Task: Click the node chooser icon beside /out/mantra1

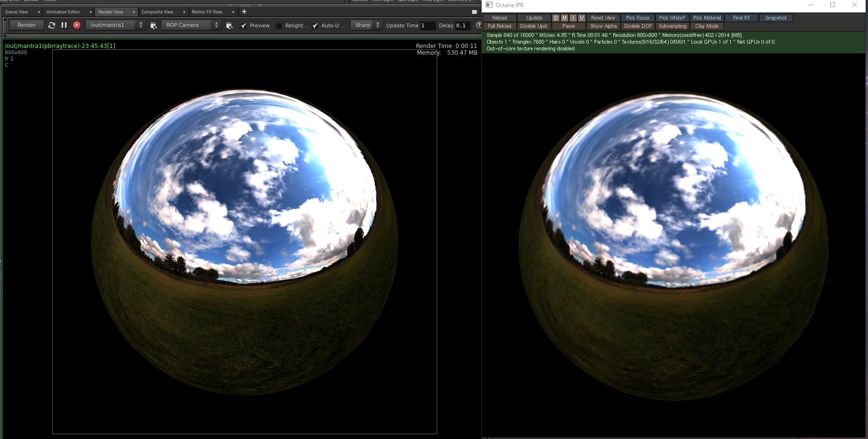Action: [x=154, y=25]
